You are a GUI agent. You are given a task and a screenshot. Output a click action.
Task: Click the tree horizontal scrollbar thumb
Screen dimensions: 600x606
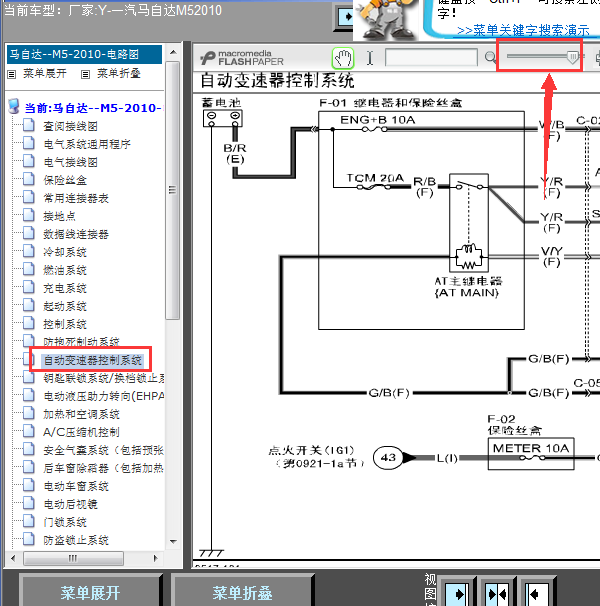(x=73, y=558)
